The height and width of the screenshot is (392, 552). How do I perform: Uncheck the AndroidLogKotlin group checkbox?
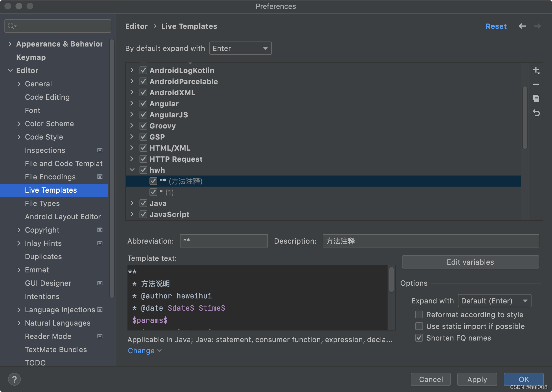(143, 70)
